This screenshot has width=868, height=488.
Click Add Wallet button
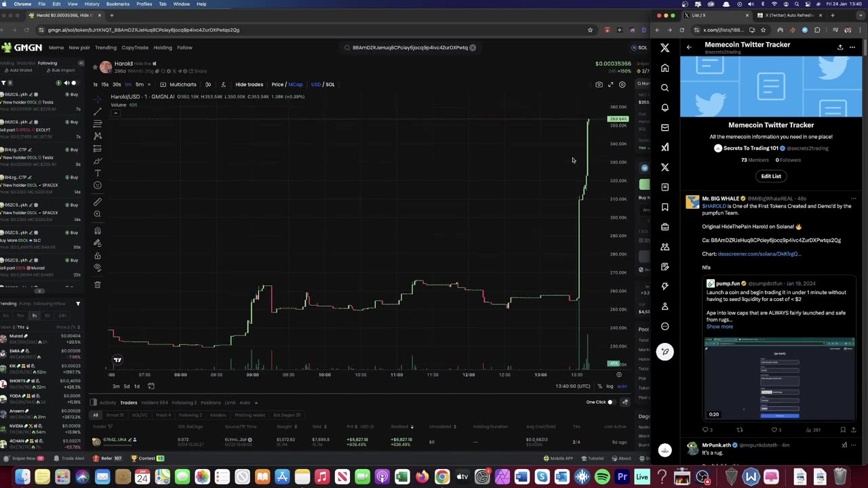(17, 70)
